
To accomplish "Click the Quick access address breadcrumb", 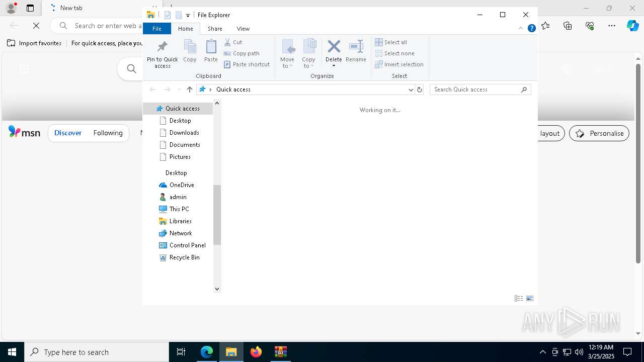I will click(233, 89).
